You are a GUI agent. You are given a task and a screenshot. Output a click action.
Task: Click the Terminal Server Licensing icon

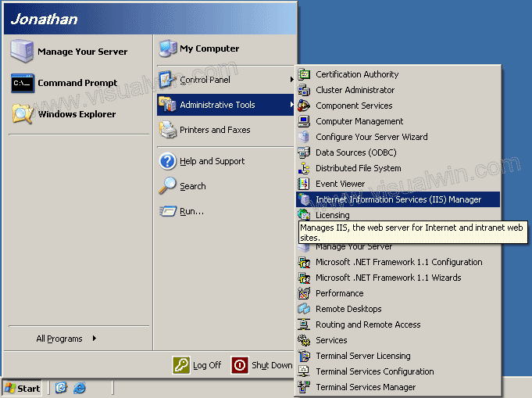coord(304,356)
